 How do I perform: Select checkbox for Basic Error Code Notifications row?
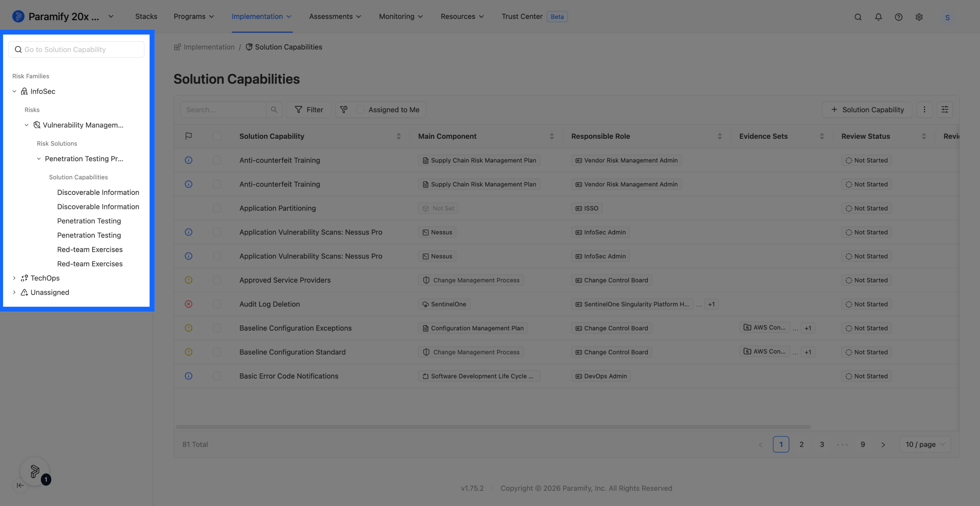coord(217,376)
